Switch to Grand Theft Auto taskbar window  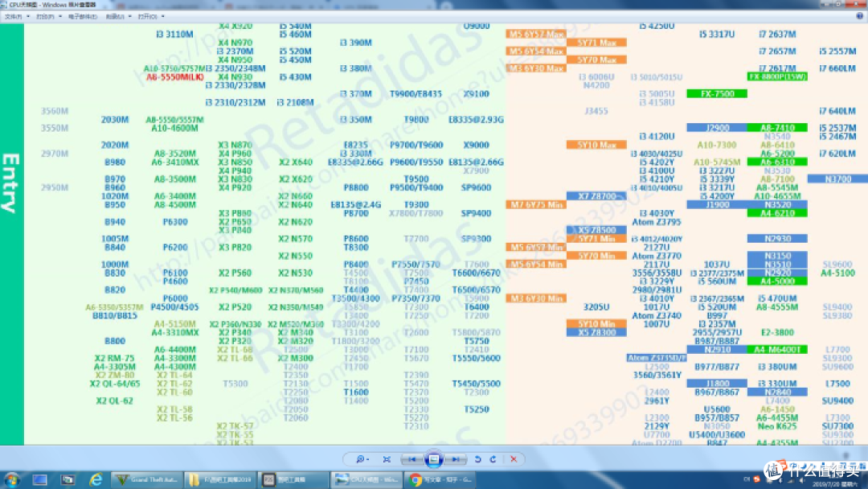[x=147, y=479]
